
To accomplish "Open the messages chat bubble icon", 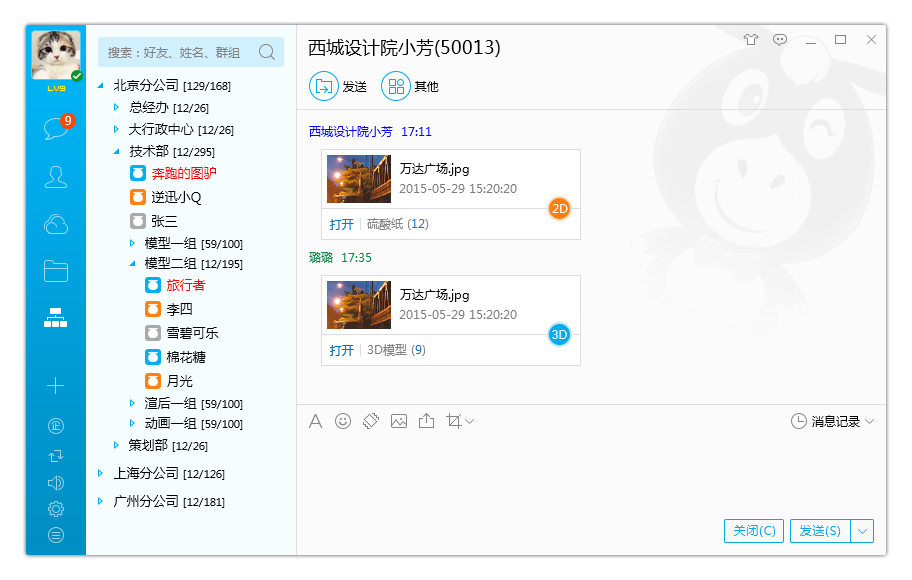I will (56, 128).
